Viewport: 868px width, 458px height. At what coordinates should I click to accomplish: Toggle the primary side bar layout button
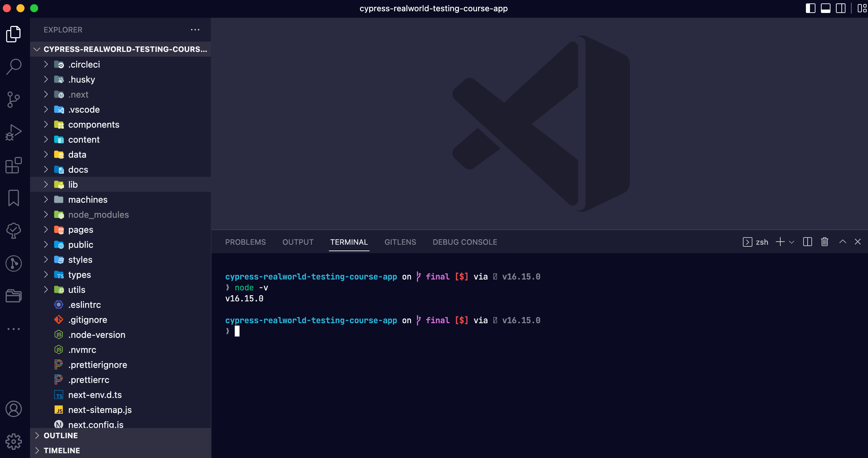pyautogui.click(x=810, y=8)
